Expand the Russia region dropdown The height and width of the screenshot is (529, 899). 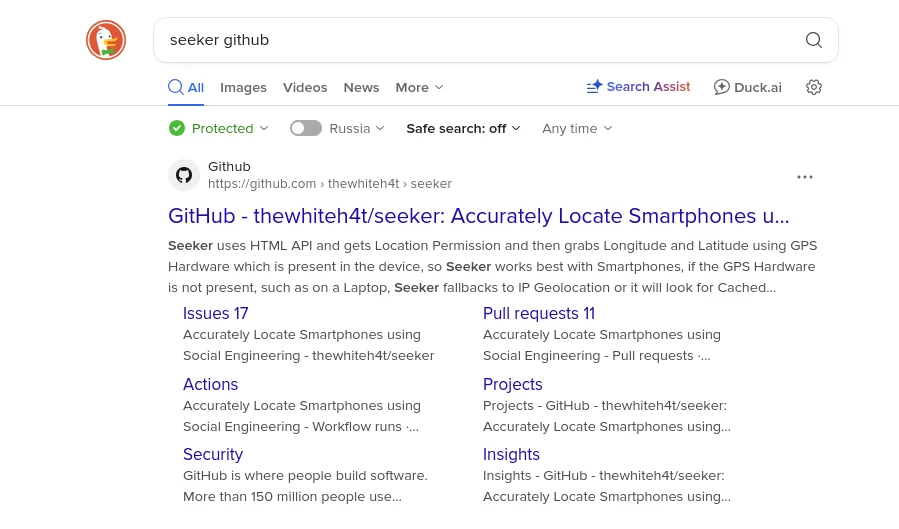coord(357,128)
